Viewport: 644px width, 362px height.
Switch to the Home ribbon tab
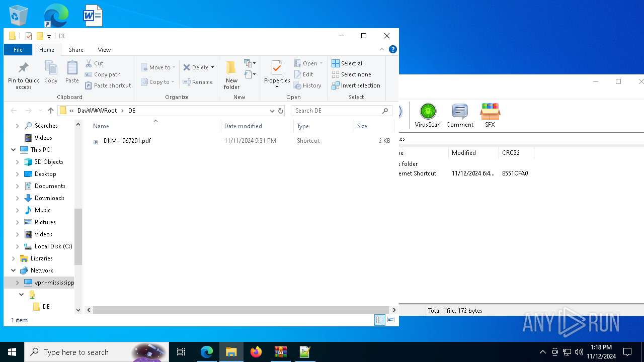(47, 50)
